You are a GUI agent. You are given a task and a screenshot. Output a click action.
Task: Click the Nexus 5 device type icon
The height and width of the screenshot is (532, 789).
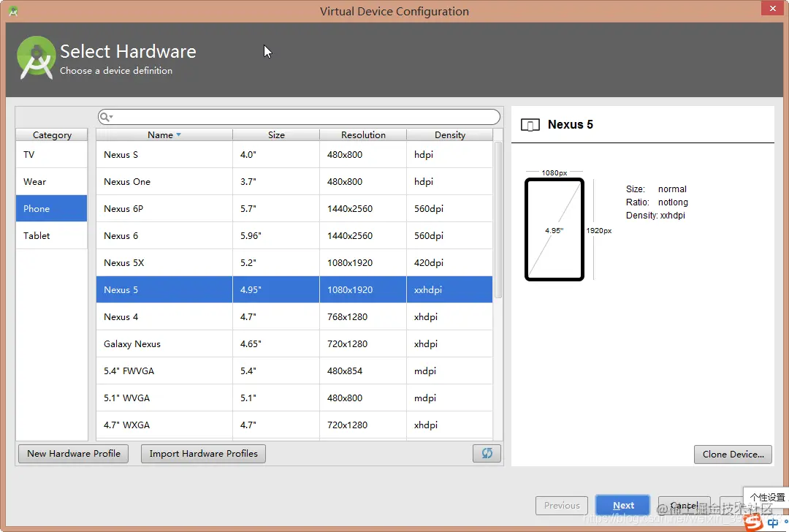530,125
